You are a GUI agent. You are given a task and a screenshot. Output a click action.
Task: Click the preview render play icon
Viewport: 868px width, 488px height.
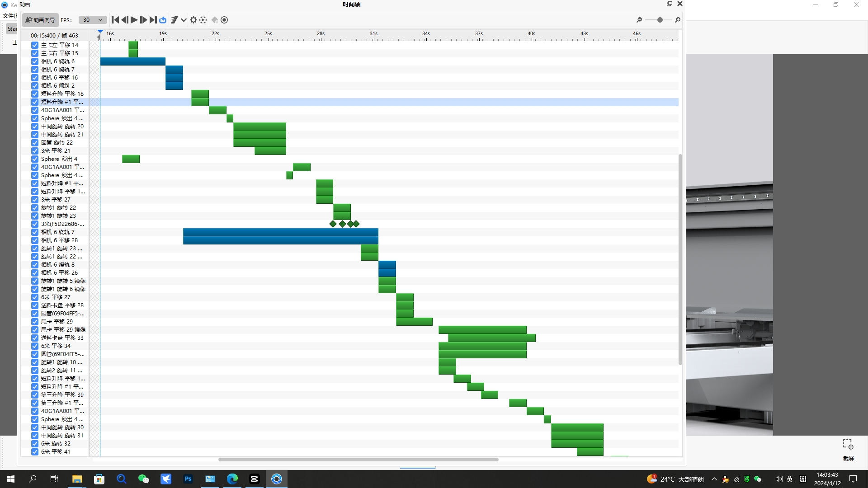203,20
